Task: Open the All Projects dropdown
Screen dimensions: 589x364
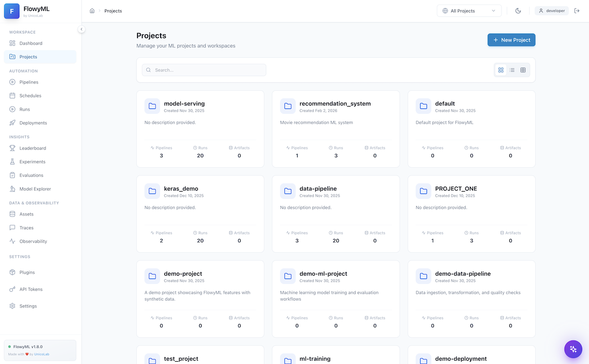Action: 469,10
